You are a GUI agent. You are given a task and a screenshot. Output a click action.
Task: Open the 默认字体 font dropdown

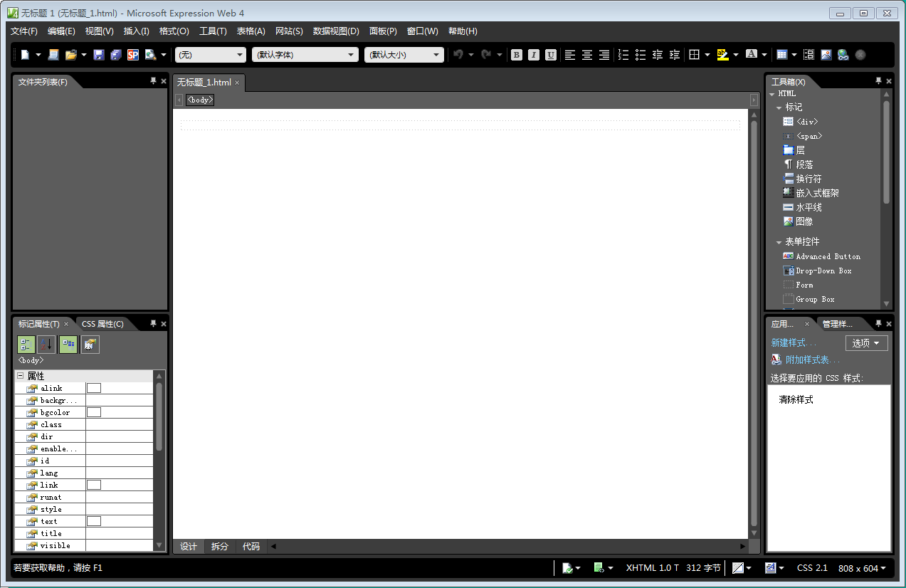pyautogui.click(x=305, y=55)
